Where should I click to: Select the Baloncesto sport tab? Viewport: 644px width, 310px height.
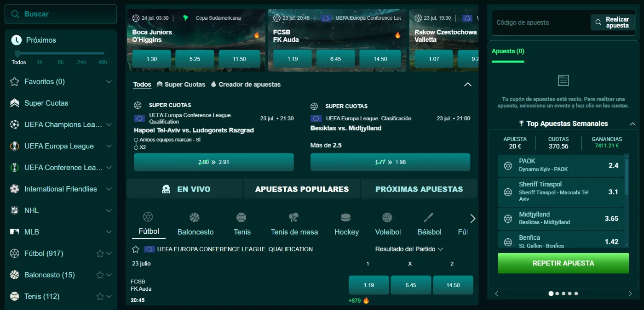[x=195, y=224]
